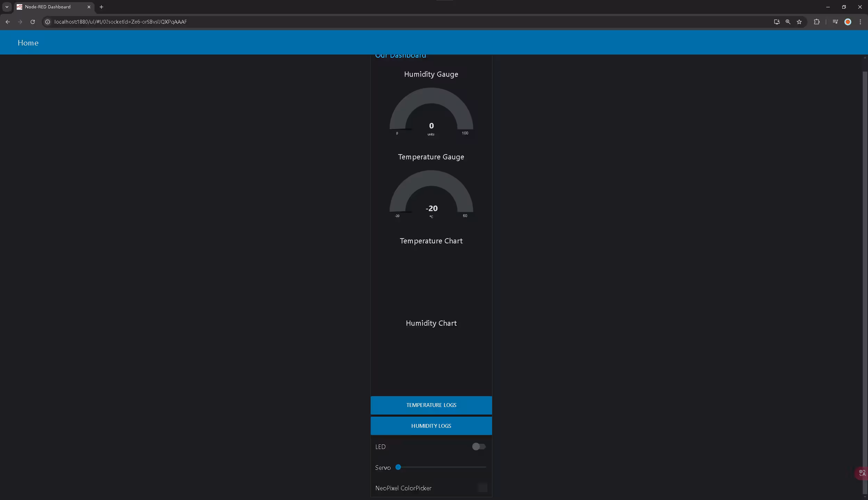Open the media control icon in toolbar
Screen dimensions: 868x500
835,22
